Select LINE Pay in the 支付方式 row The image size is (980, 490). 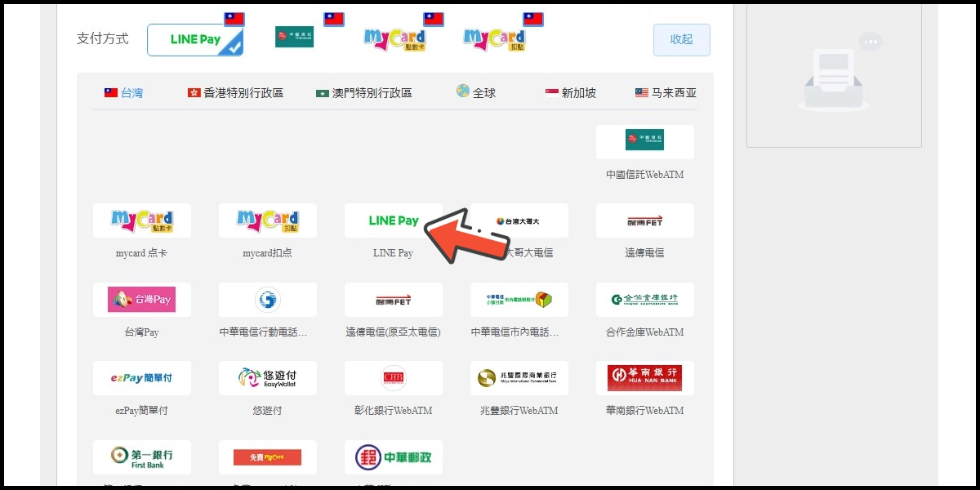195,39
